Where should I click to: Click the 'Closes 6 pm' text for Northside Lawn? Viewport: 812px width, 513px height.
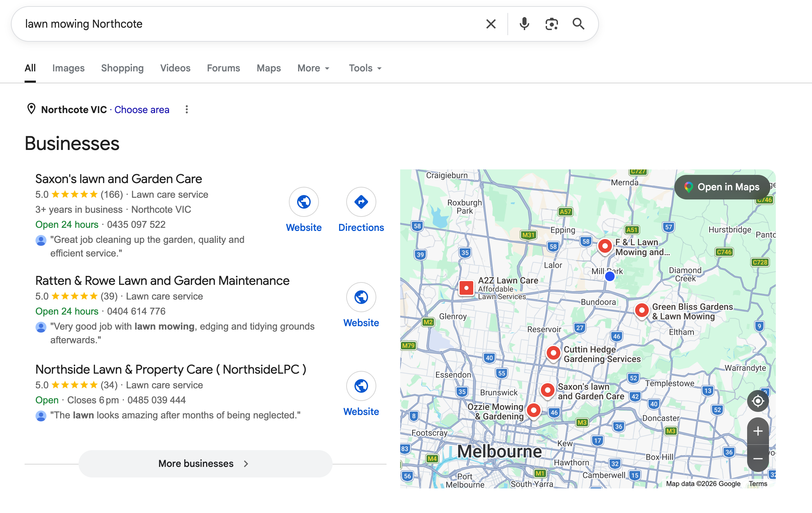(x=93, y=400)
